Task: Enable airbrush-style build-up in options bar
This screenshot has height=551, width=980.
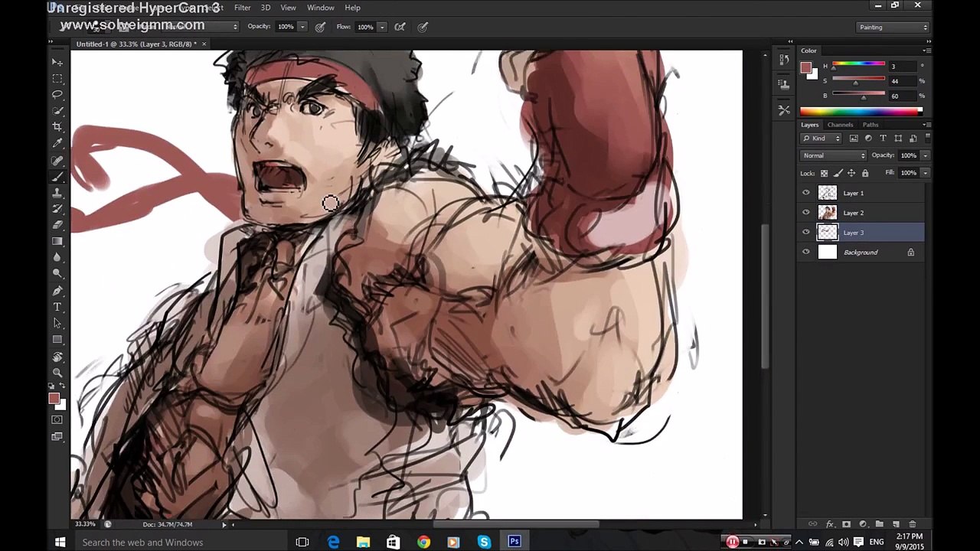Action: (x=400, y=27)
